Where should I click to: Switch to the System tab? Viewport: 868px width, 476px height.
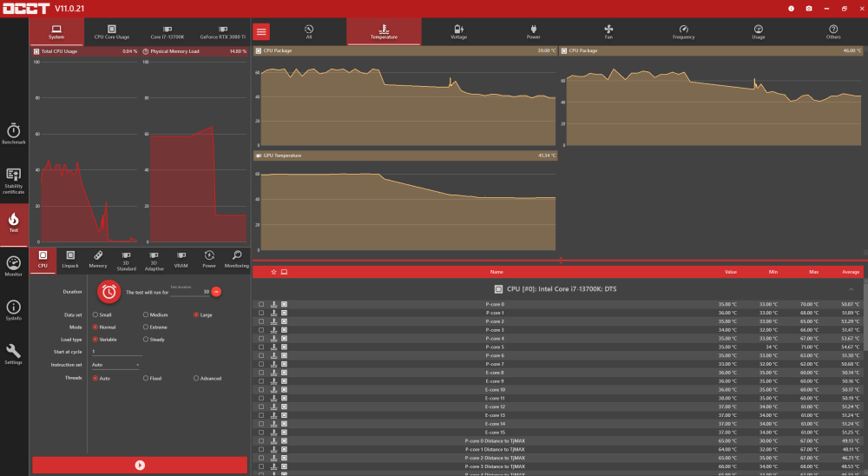coord(56,31)
